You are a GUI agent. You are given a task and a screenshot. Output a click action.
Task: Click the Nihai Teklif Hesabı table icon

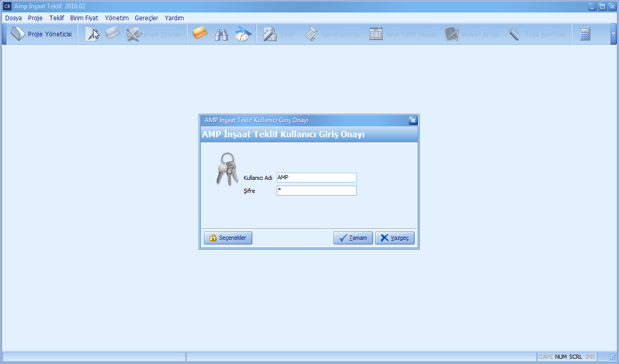pos(376,34)
